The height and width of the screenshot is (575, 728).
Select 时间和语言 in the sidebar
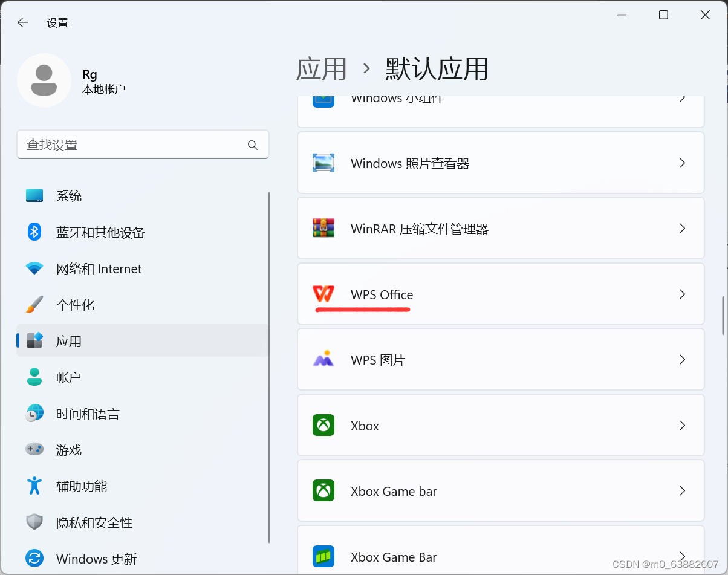[143, 414]
